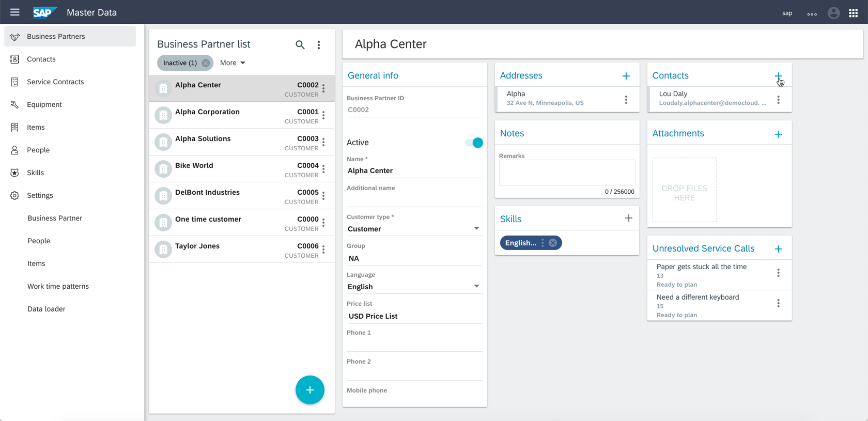
Task: Click the floating add business partner button
Action: (309, 390)
